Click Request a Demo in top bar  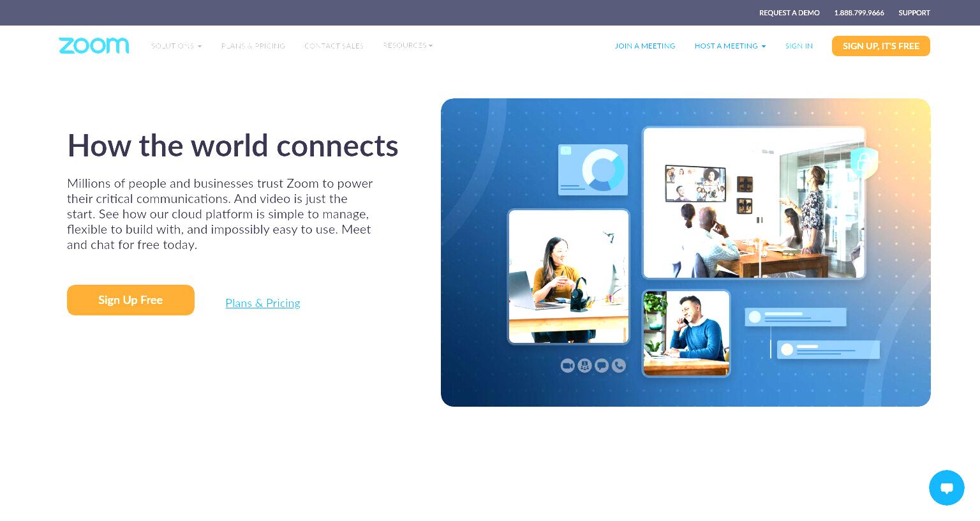pyautogui.click(x=789, y=13)
